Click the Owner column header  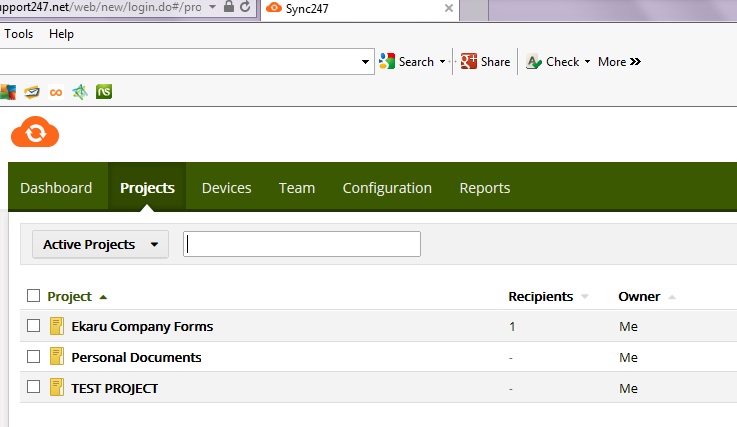click(639, 296)
